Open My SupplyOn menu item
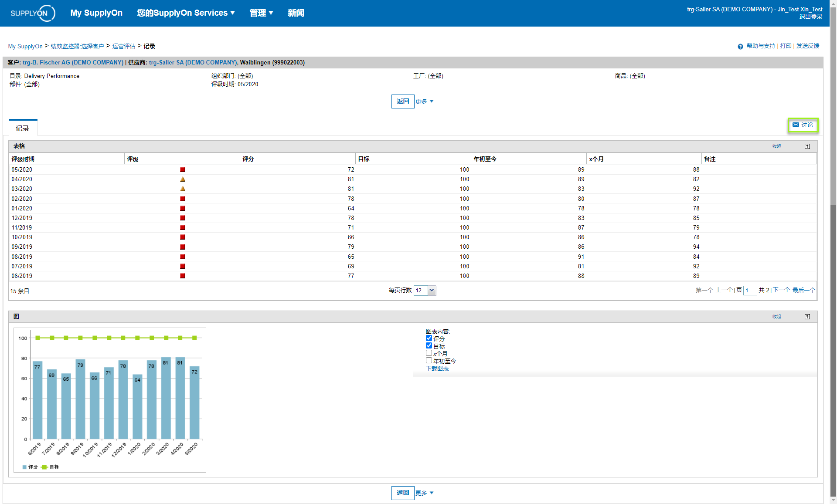The image size is (837, 504). 96,13
